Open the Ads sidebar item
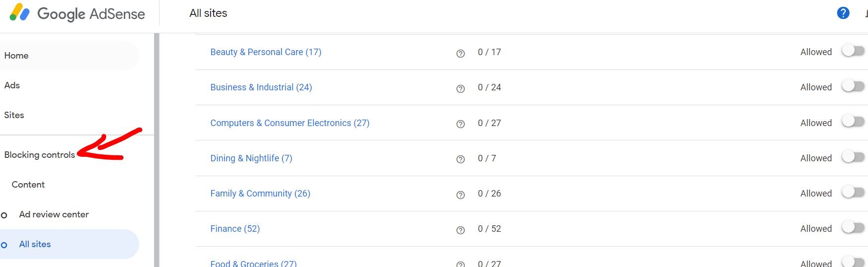 pos(12,85)
